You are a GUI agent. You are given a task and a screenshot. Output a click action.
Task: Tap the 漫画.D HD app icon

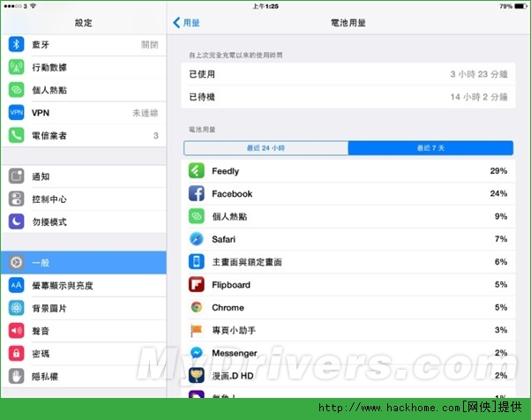pos(197,375)
